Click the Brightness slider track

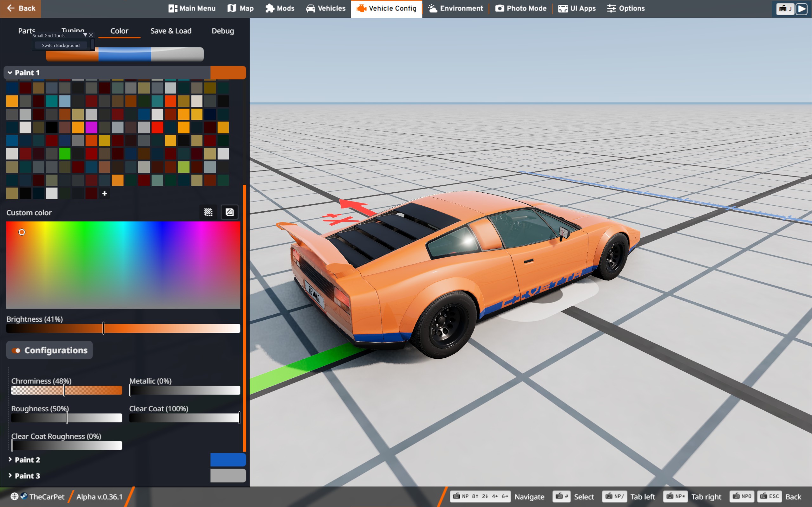(x=168, y=328)
